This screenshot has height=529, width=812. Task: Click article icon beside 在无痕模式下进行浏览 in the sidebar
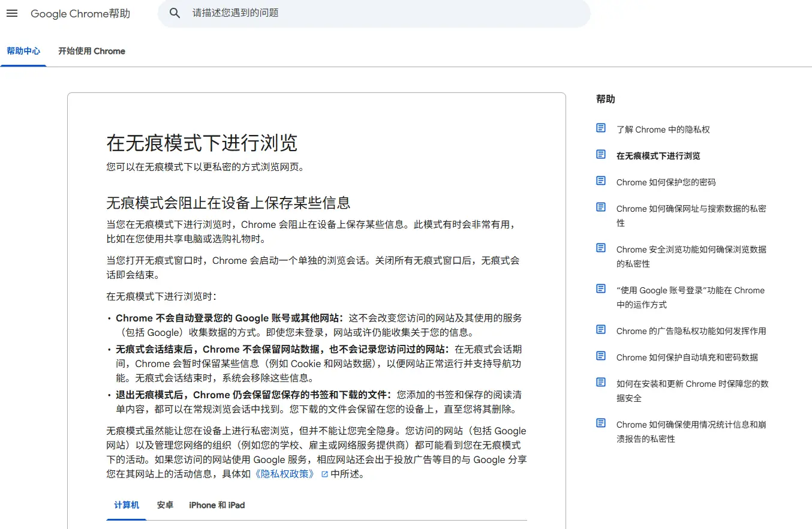pyautogui.click(x=601, y=154)
